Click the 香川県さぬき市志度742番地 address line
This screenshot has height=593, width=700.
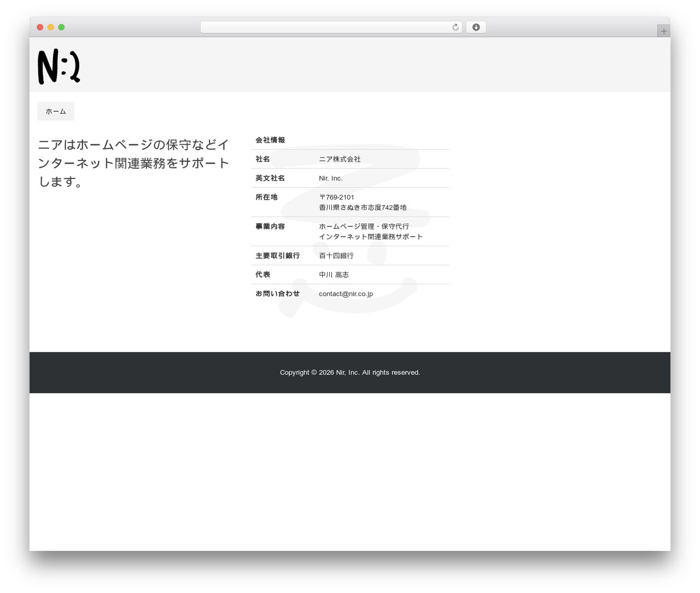pyautogui.click(x=363, y=207)
